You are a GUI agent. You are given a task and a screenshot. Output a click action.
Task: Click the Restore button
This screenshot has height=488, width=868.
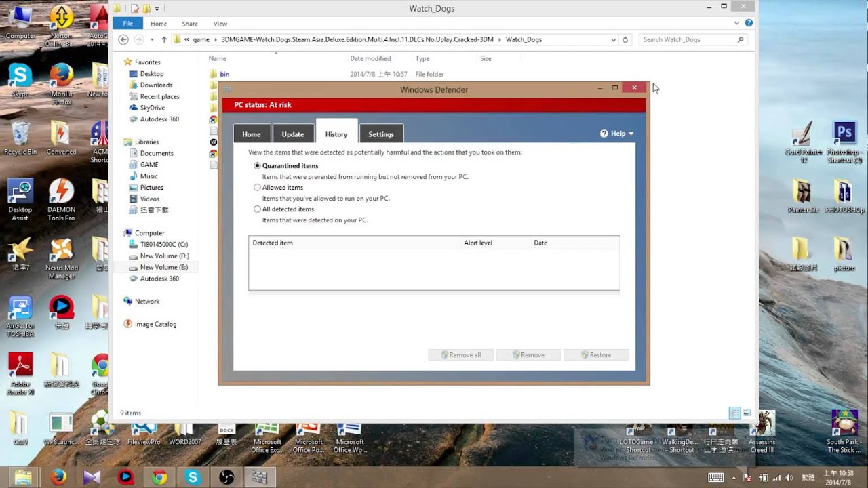coord(596,354)
